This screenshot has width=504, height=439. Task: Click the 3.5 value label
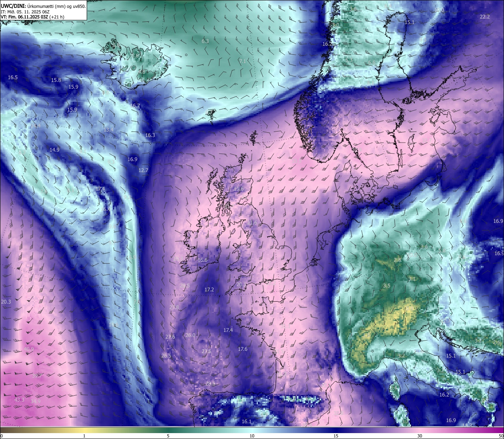[387, 285]
